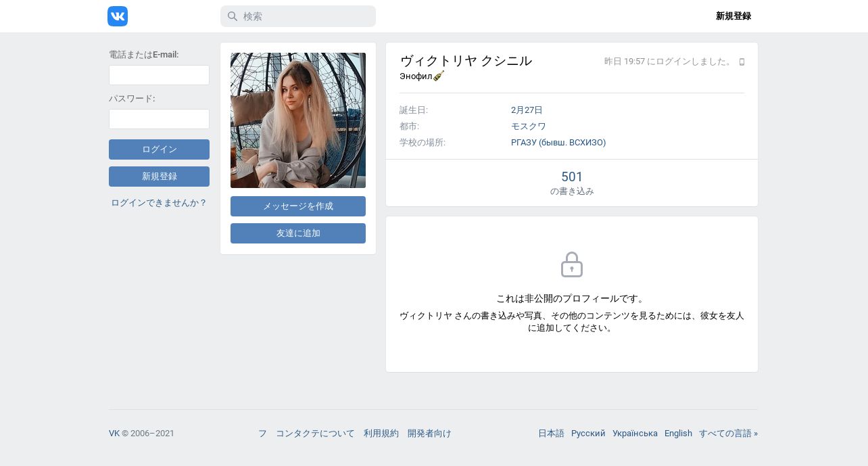Open 新規登録 link in top header

(x=733, y=16)
